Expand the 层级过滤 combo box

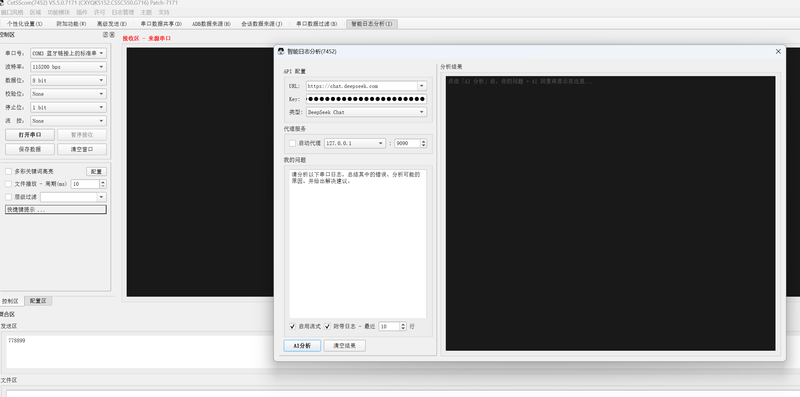pos(102,197)
